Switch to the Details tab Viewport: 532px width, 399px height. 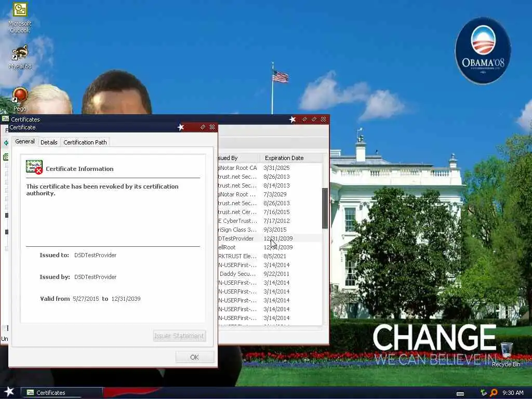(x=49, y=142)
